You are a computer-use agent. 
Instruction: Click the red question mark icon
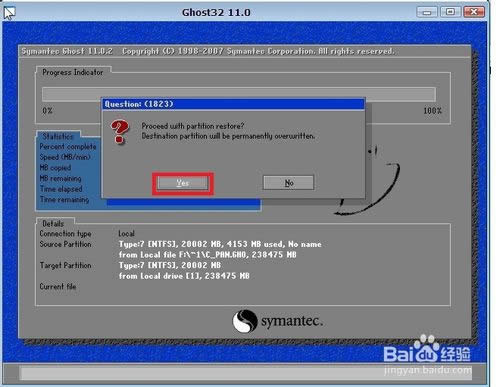pyautogui.click(x=120, y=132)
